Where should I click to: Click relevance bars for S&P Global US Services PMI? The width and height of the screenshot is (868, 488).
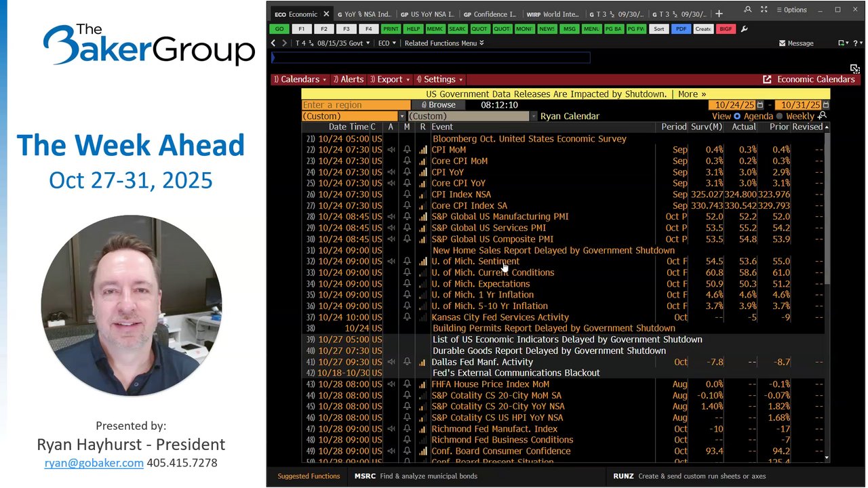pos(423,228)
